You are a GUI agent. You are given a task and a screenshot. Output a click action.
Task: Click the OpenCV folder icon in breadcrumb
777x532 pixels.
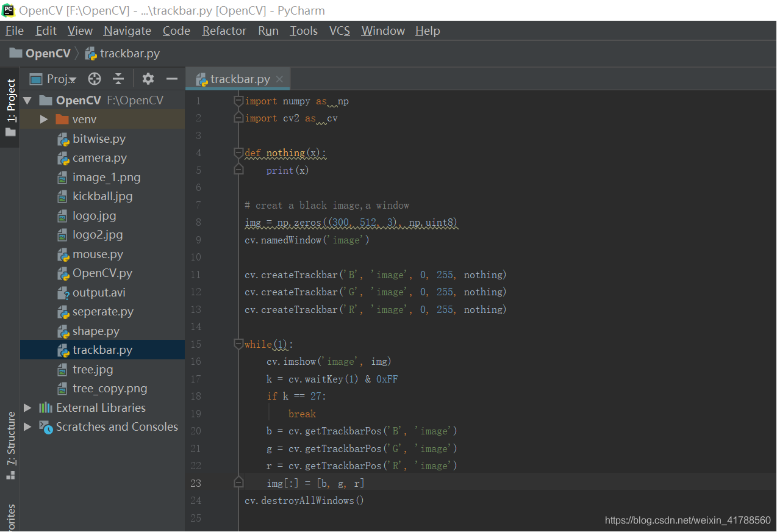(16, 53)
